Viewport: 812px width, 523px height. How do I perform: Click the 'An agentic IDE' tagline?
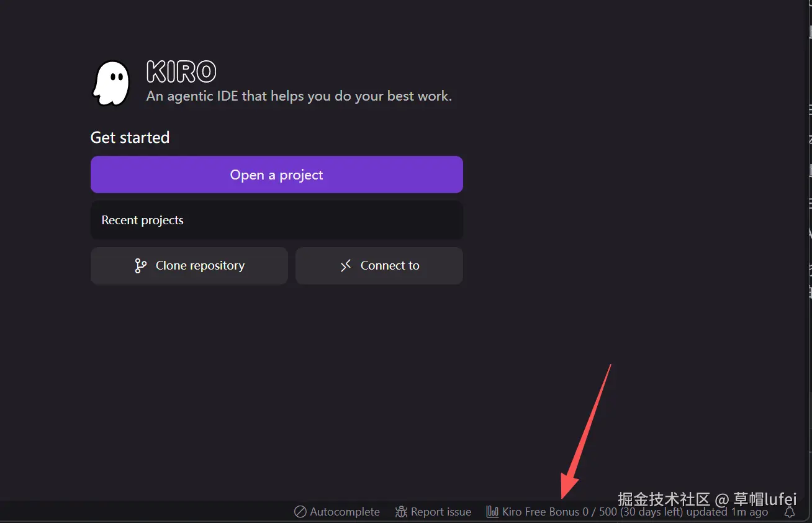(x=299, y=96)
